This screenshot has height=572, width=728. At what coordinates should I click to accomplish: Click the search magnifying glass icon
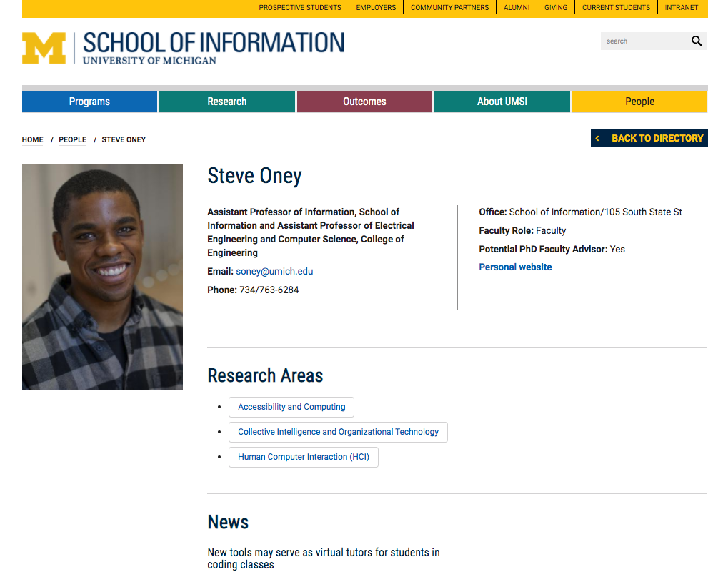pyautogui.click(x=697, y=41)
